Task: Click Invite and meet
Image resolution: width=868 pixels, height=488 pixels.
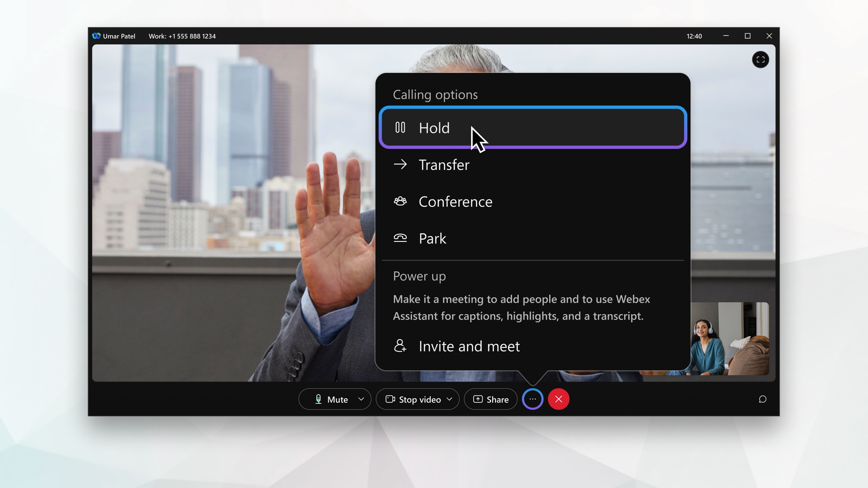Action: click(469, 346)
